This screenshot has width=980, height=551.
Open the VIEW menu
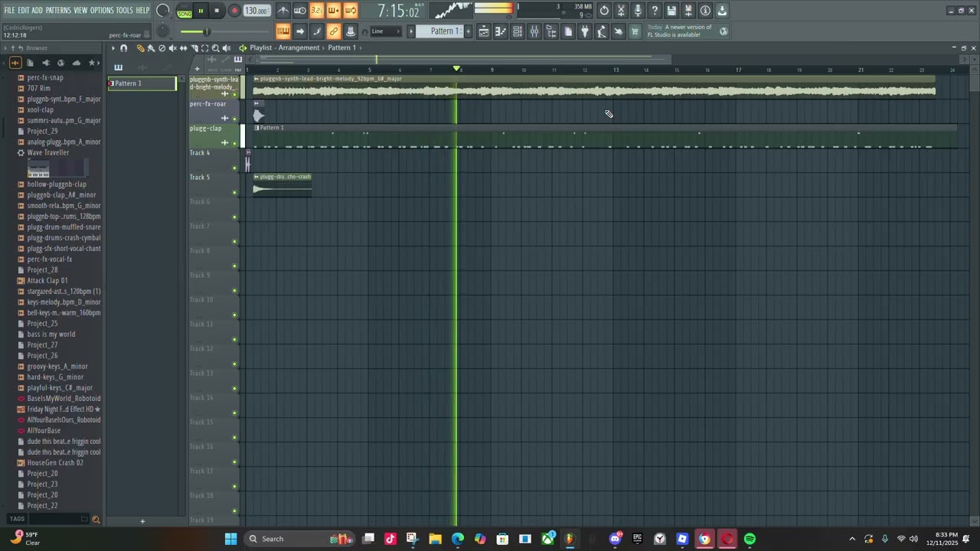(80, 10)
